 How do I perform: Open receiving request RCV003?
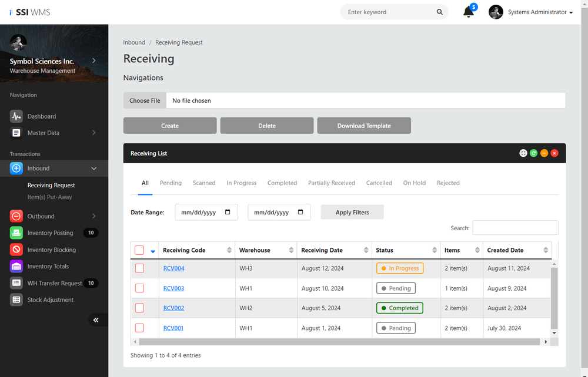pos(173,288)
